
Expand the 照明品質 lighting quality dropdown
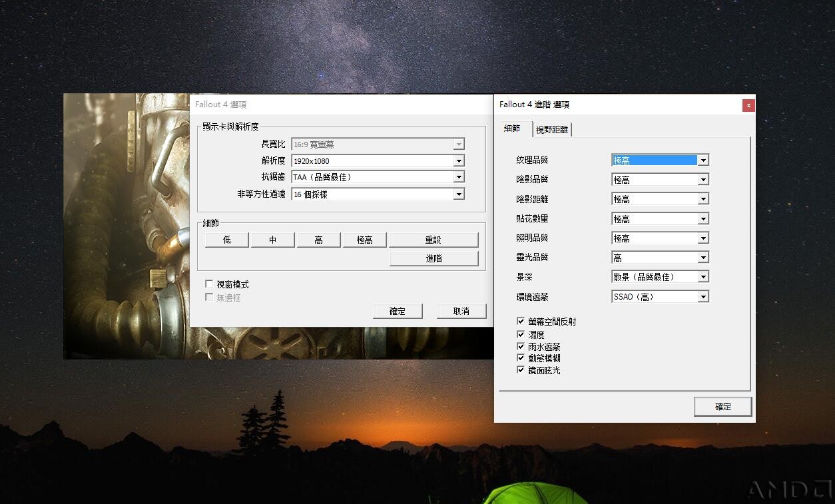pyautogui.click(x=660, y=238)
